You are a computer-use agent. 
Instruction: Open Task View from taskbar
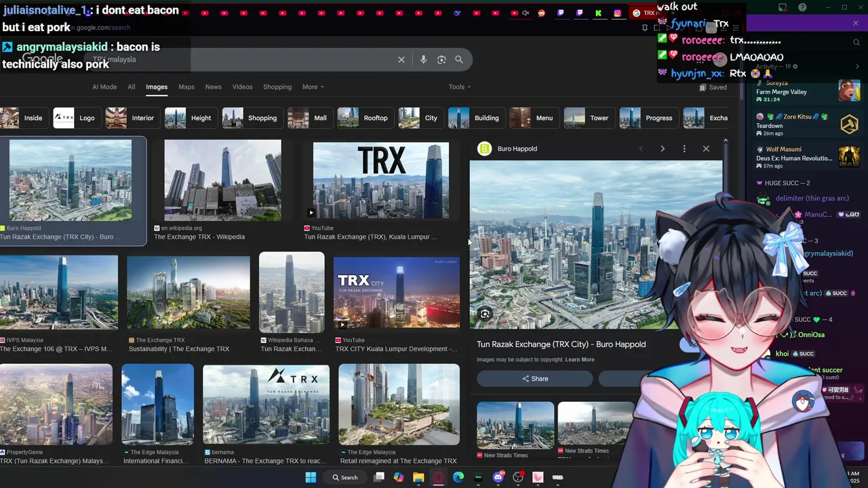tap(379, 477)
